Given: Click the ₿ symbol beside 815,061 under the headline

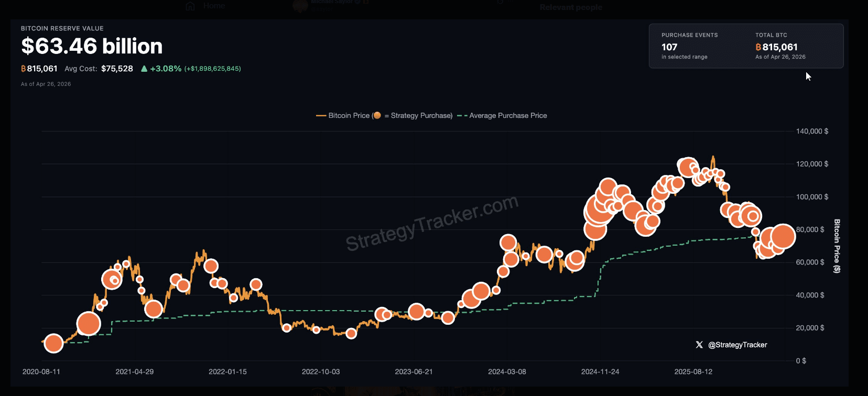Looking at the screenshot, I should [x=23, y=68].
